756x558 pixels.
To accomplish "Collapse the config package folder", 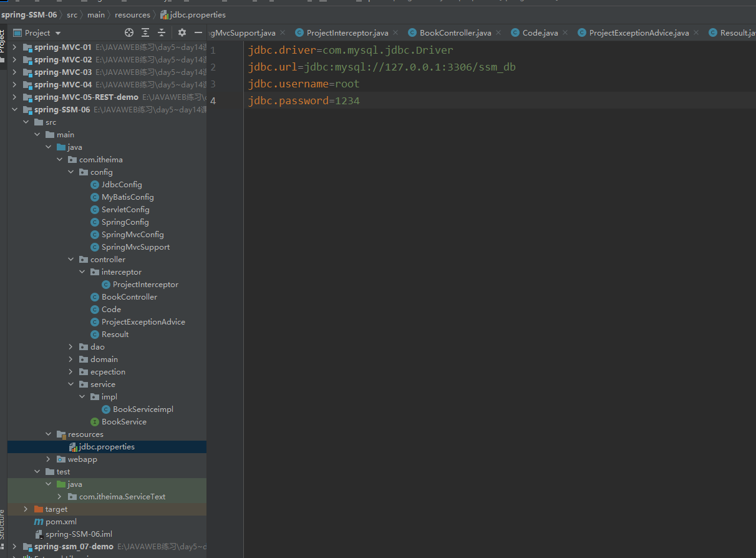I will click(71, 172).
